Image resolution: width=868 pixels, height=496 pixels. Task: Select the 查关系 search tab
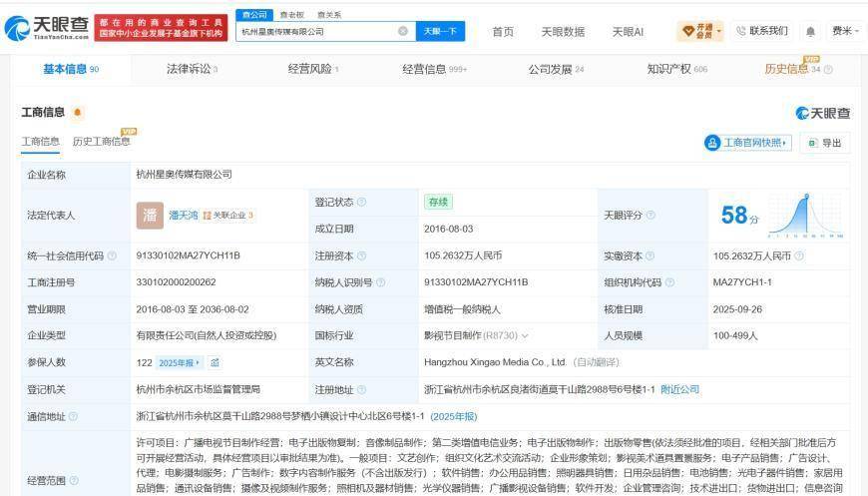pos(329,15)
